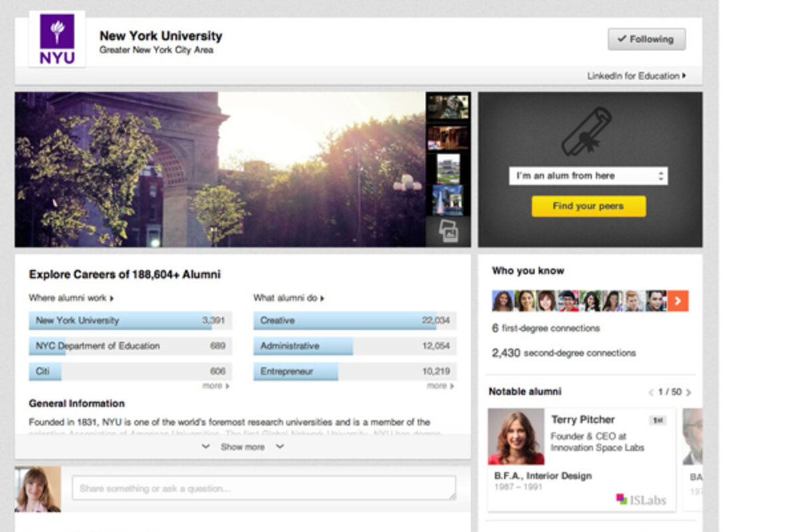Select the Citi employer bar
Image resolution: width=798 pixels, height=532 pixels.
point(129,371)
